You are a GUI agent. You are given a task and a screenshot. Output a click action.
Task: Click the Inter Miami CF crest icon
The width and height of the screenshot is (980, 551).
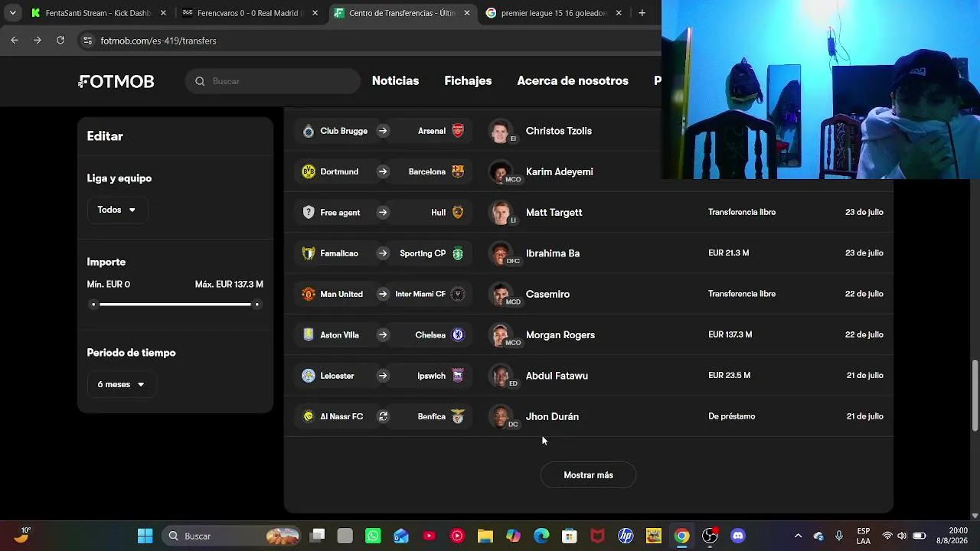pos(458,294)
